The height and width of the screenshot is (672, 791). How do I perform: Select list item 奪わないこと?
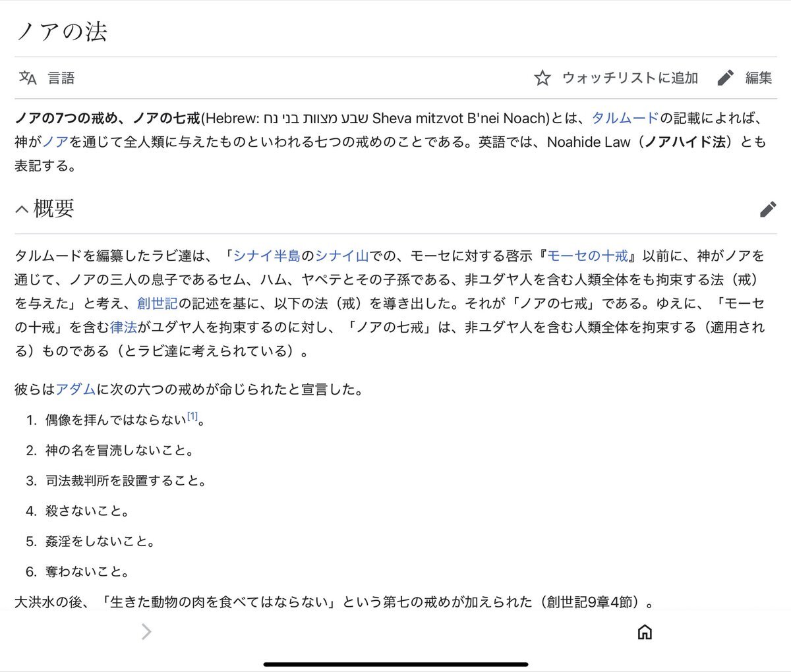(x=88, y=572)
